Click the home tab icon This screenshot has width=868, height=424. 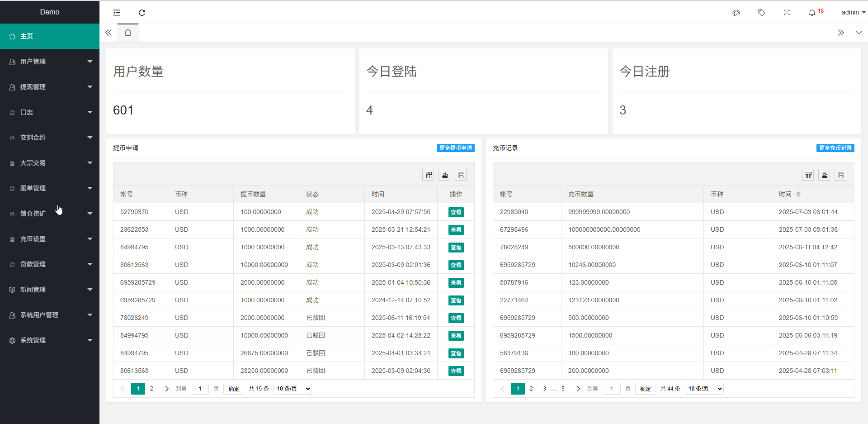pos(128,33)
